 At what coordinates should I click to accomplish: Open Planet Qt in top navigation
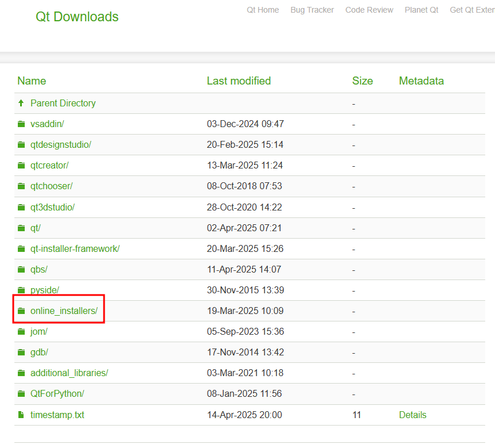click(x=421, y=10)
